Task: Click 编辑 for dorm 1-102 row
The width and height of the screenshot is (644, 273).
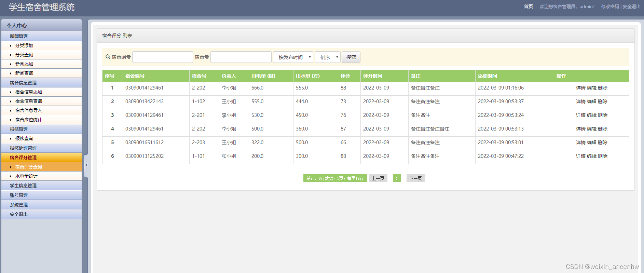Action: 591,101
